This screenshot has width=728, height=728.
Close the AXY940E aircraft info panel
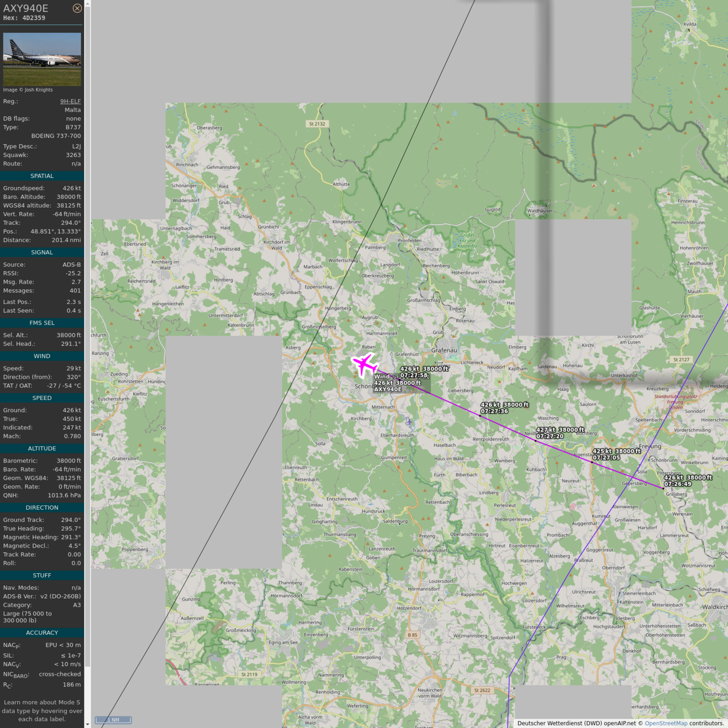77,8
